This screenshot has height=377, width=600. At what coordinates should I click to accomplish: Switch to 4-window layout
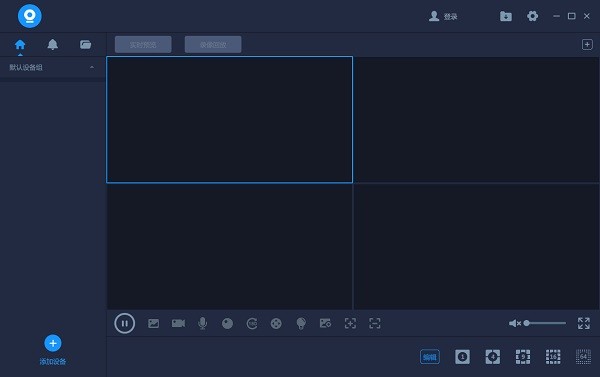click(x=492, y=357)
